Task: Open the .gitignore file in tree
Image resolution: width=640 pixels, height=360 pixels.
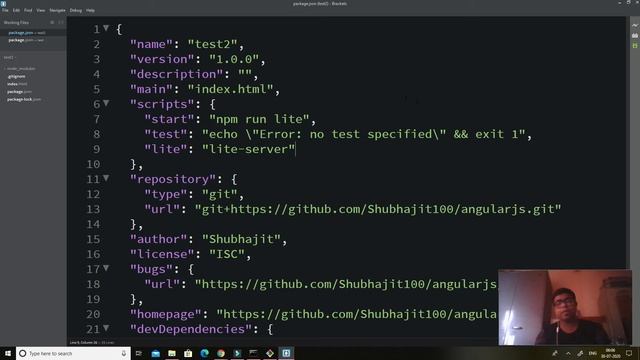Action: coord(16,76)
